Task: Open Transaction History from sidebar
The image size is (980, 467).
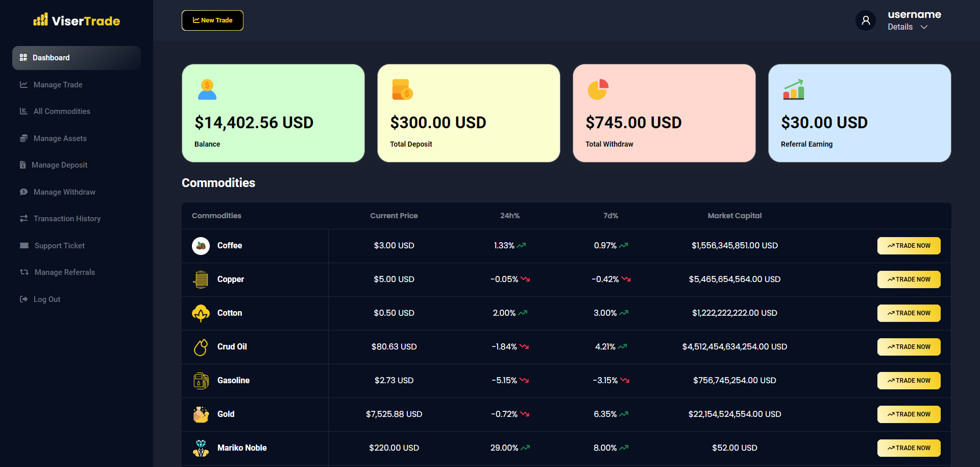Action: click(67, 219)
